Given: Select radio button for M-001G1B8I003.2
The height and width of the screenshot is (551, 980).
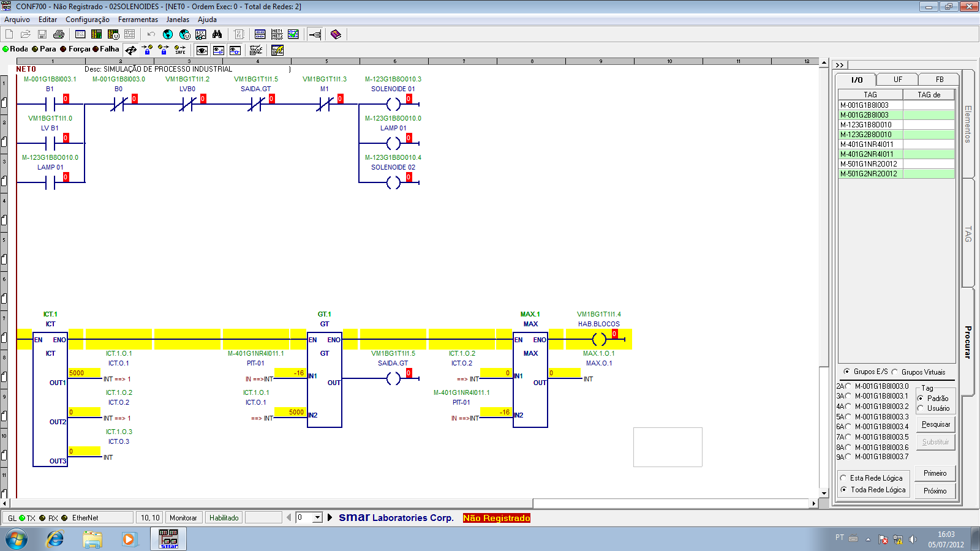Looking at the screenshot, I should click(848, 407).
